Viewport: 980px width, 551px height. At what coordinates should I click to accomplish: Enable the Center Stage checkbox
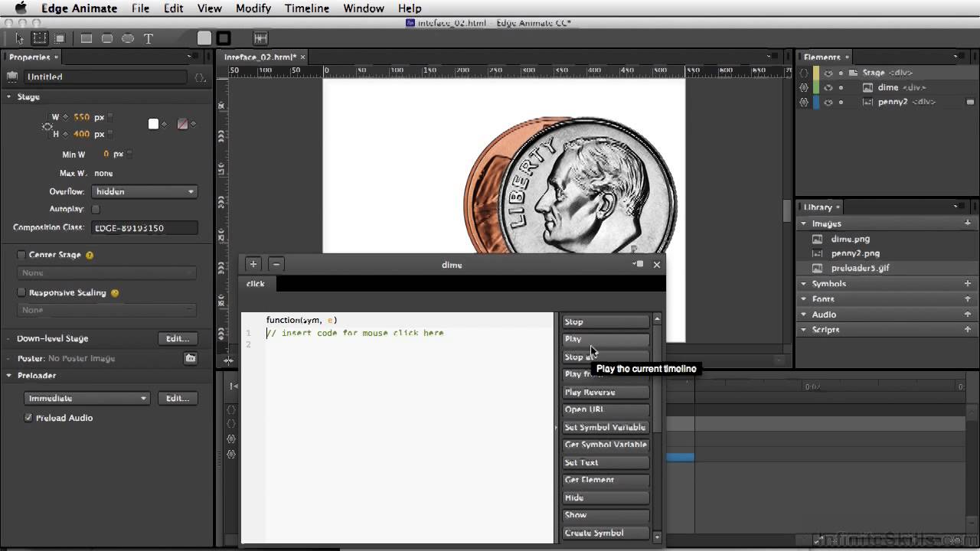pyautogui.click(x=21, y=255)
